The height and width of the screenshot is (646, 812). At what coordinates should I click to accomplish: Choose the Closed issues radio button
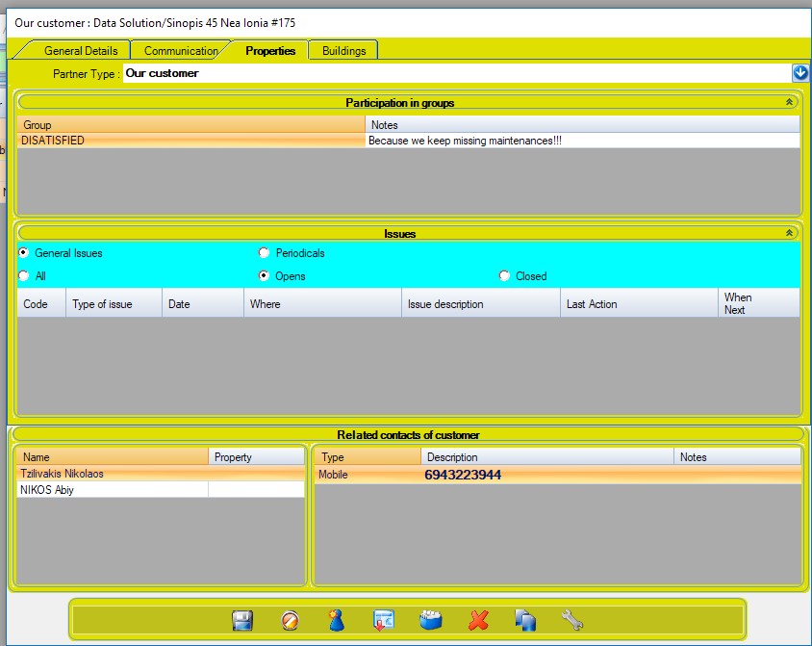tap(505, 276)
